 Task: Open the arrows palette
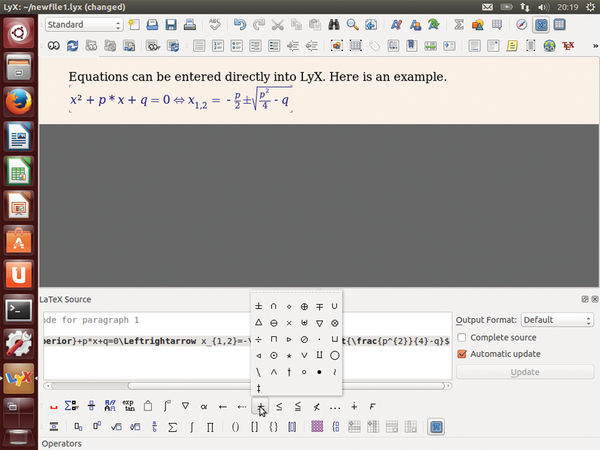[223, 406]
